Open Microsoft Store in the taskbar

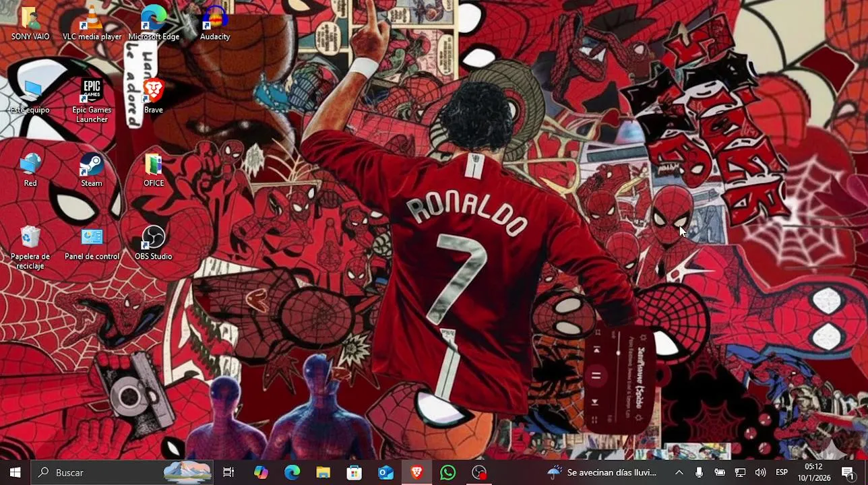coord(354,472)
